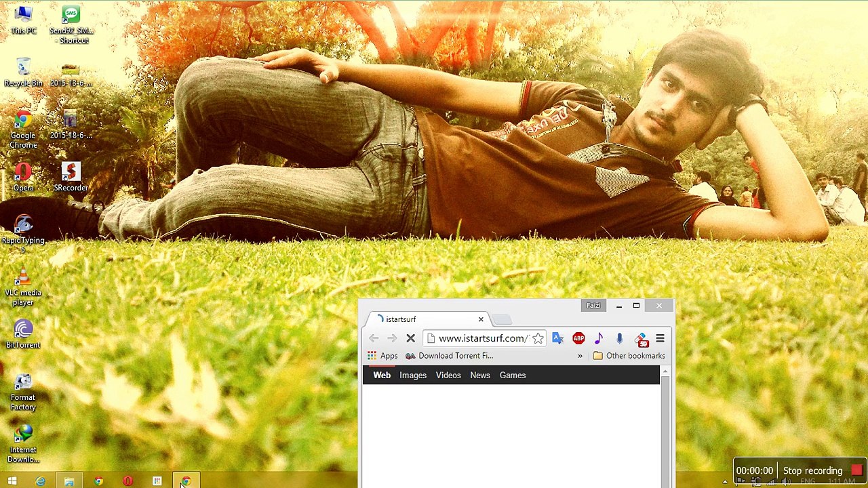The height and width of the screenshot is (488, 868).
Task: Open the SRecorder desktop icon
Action: coord(71,178)
